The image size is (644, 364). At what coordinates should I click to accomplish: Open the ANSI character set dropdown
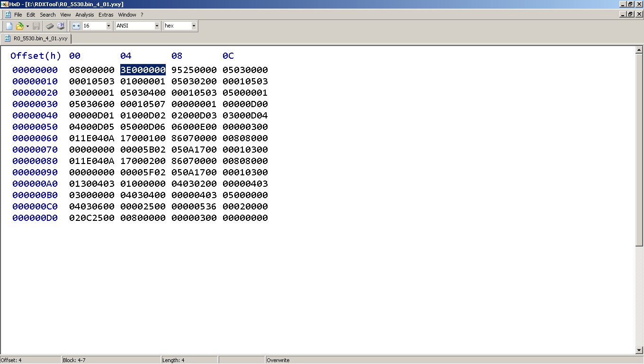pos(157,26)
